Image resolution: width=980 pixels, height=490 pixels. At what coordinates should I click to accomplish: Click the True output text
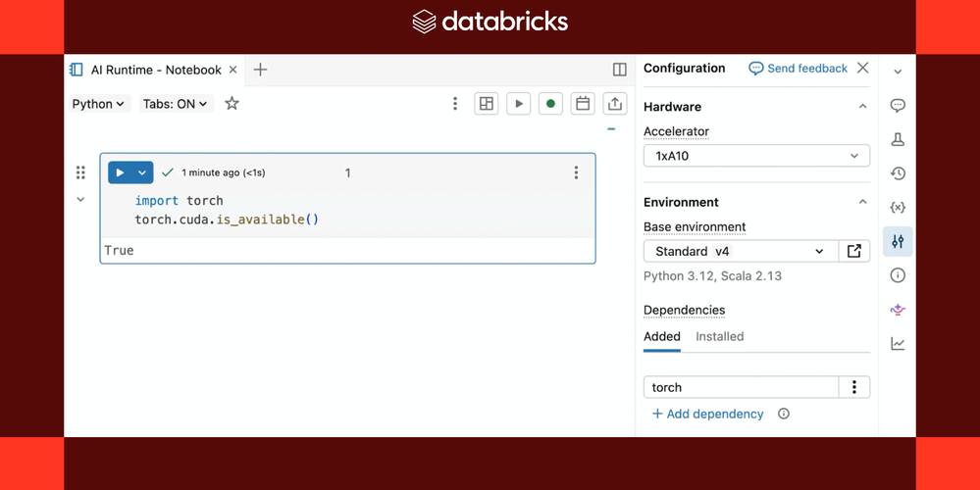(119, 250)
